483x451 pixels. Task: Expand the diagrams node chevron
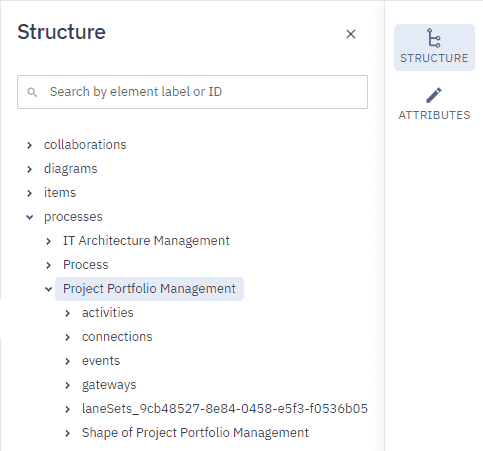tap(30, 169)
